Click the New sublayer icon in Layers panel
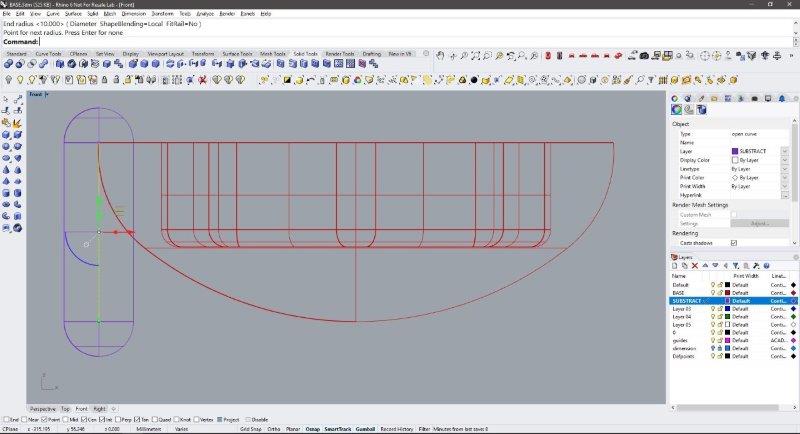 pos(685,266)
